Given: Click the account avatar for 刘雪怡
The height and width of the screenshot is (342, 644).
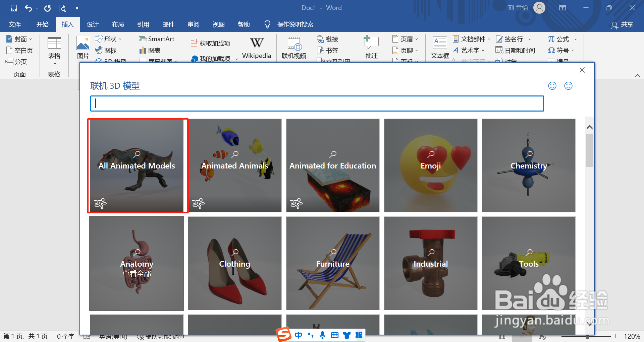Looking at the screenshot, I should [539, 8].
